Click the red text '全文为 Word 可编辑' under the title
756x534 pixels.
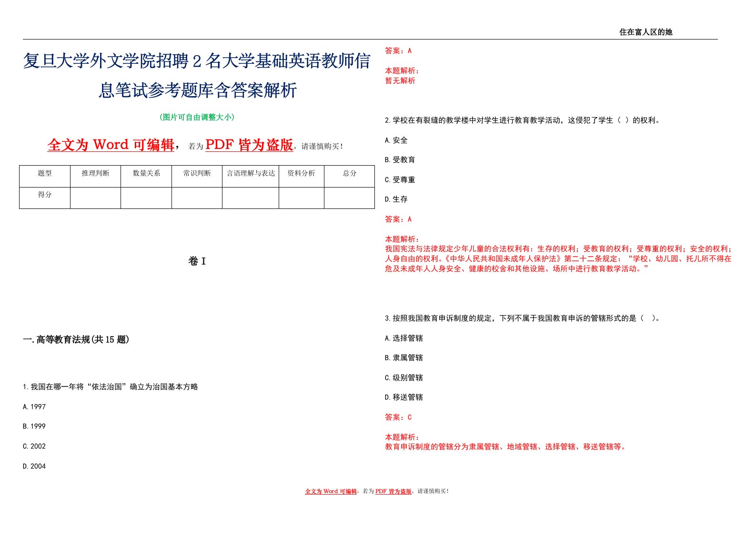click(x=111, y=145)
